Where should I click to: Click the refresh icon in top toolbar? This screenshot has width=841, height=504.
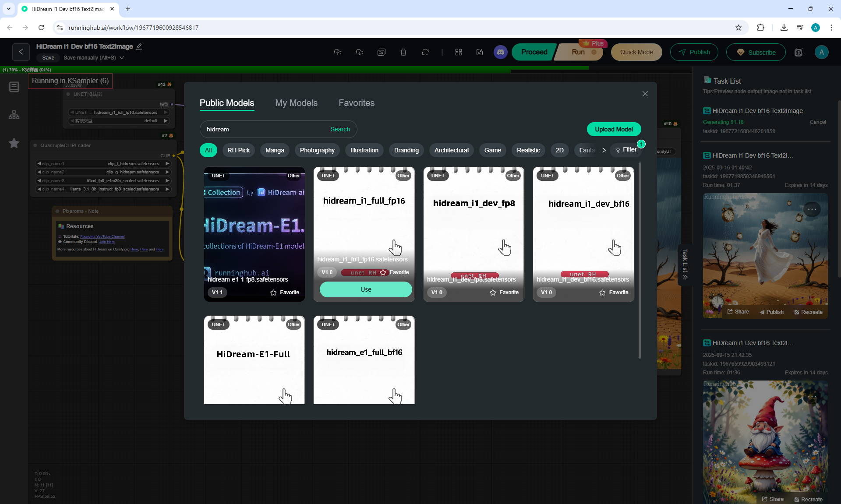point(425,52)
